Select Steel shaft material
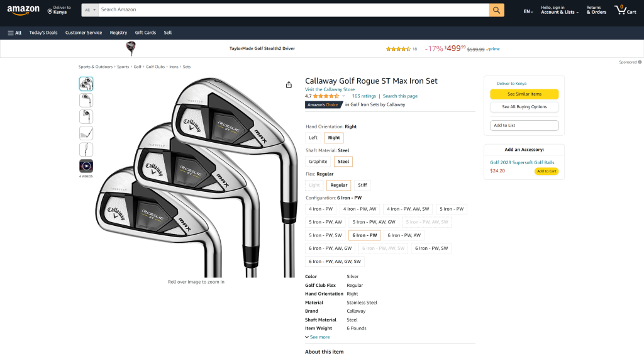644x358 pixels. [343, 162]
